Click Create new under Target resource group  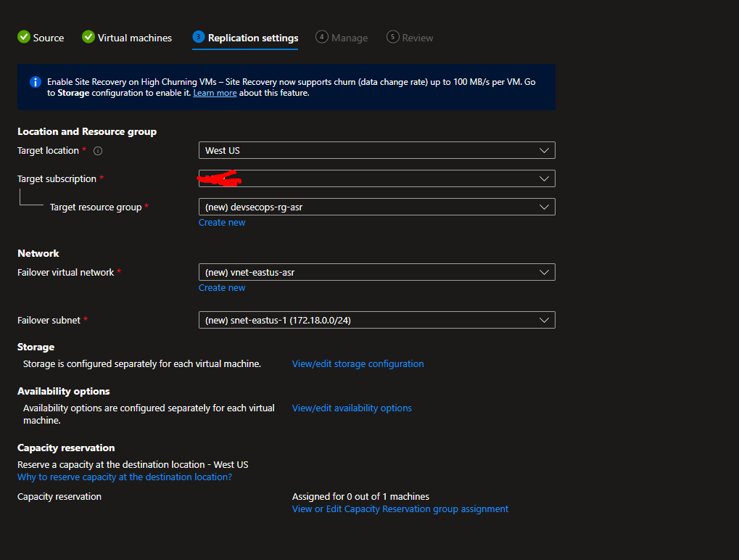222,223
